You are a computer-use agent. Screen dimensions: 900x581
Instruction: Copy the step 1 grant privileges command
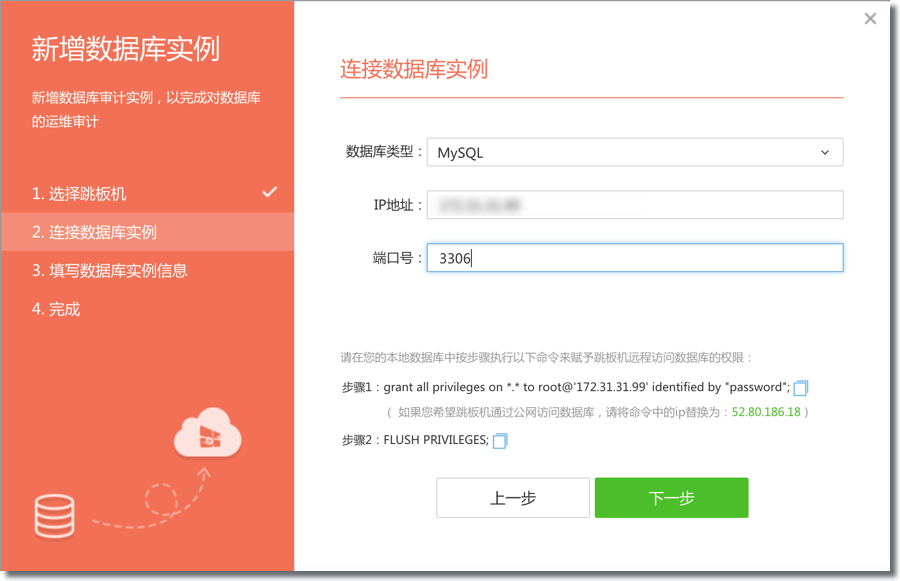[x=799, y=389]
